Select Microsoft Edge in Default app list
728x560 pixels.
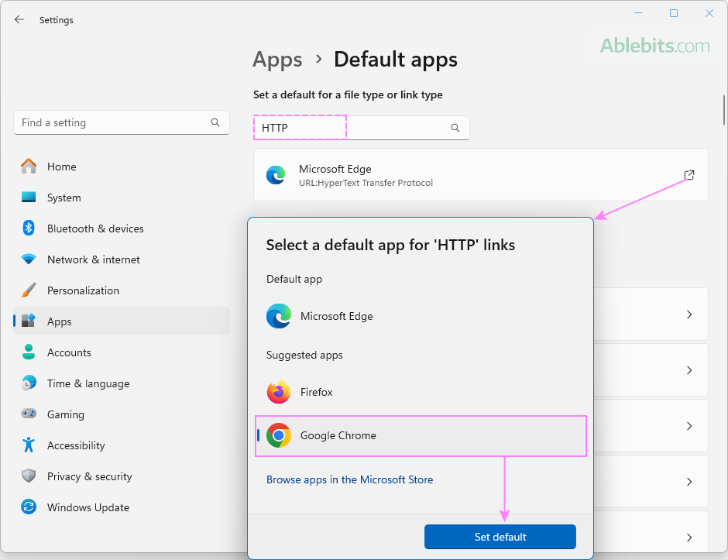tap(421, 316)
